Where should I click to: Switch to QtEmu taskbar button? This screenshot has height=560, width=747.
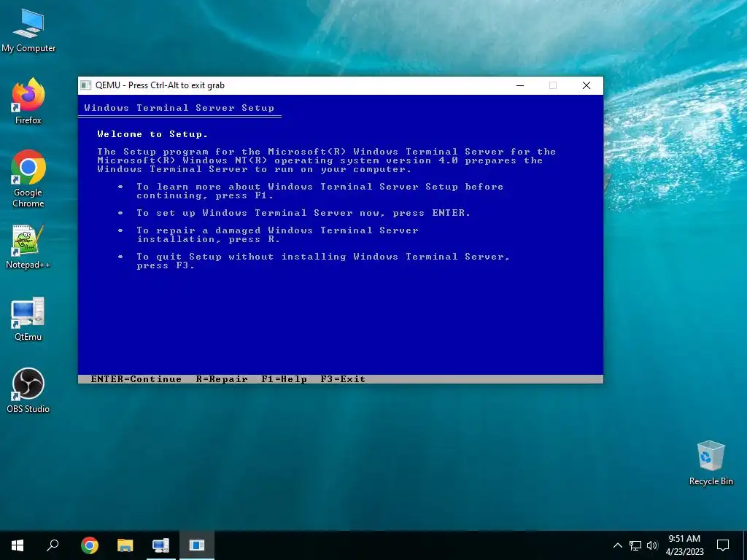[161, 545]
